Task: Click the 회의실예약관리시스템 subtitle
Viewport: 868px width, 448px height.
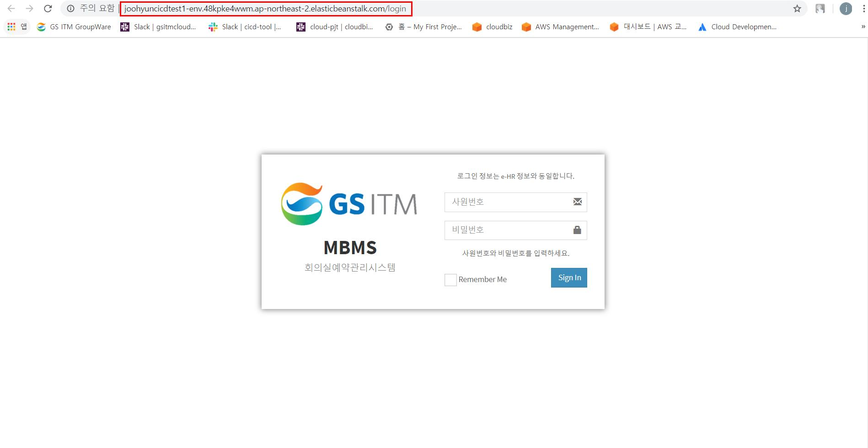Action: (x=350, y=267)
